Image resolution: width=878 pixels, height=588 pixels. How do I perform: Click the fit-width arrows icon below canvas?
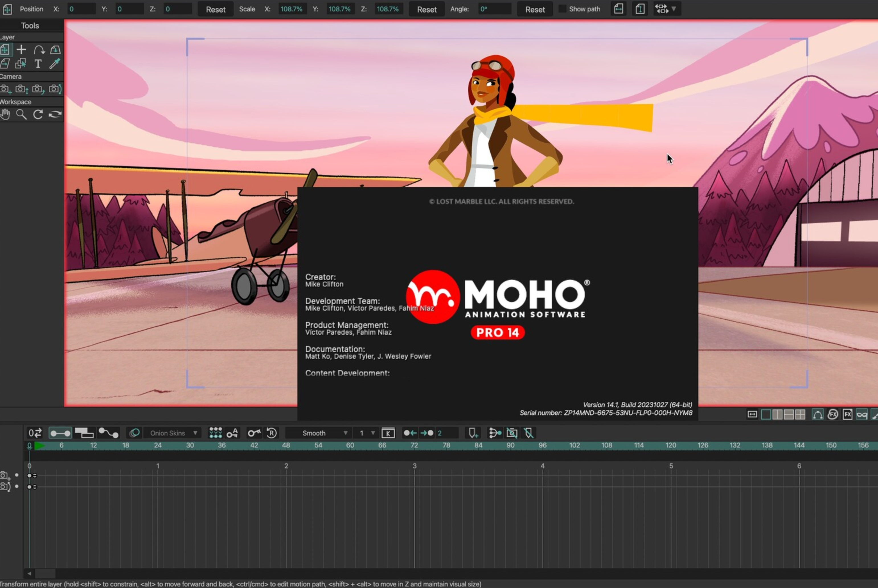point(752,414)
